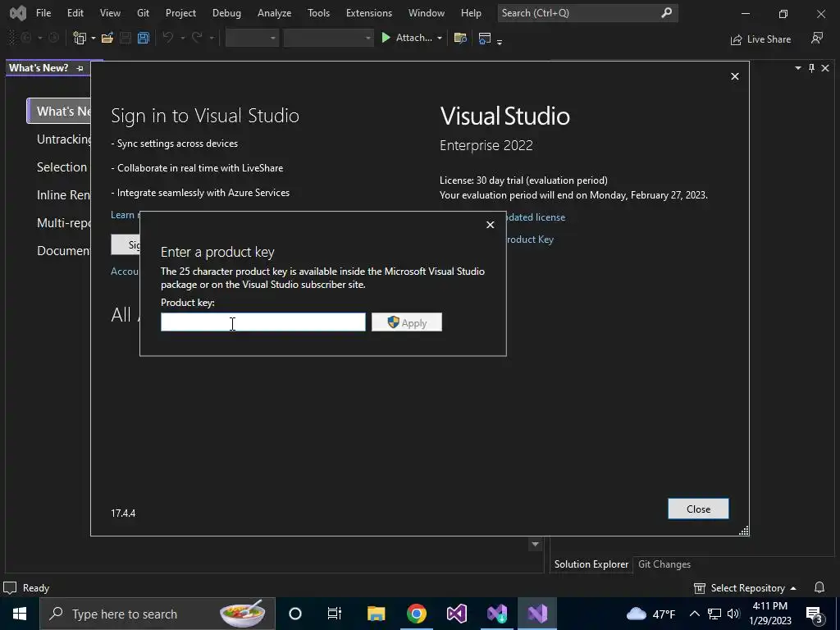Open the Git menu
The height and width of the screenshot is (630, 840).
[143, 13]
